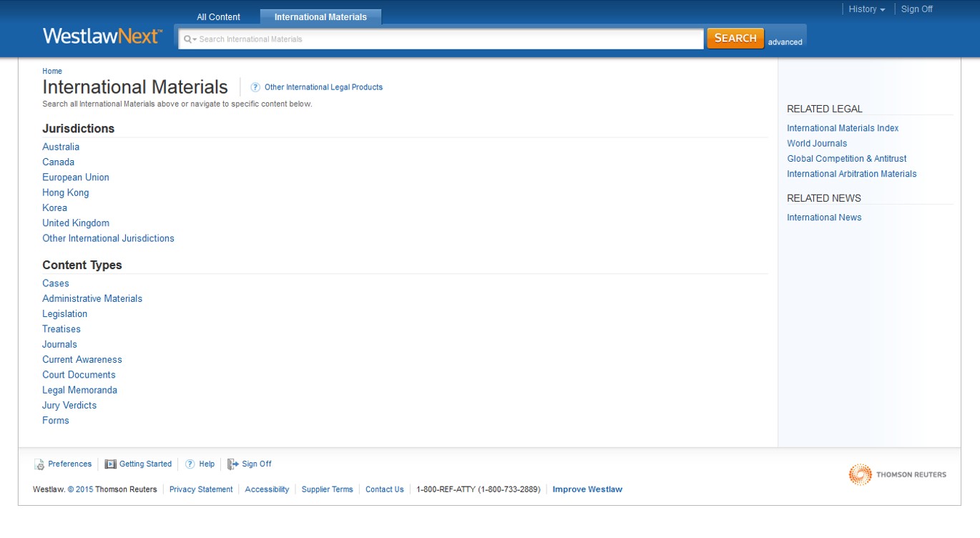View Supplier Terms

(327, 490)
